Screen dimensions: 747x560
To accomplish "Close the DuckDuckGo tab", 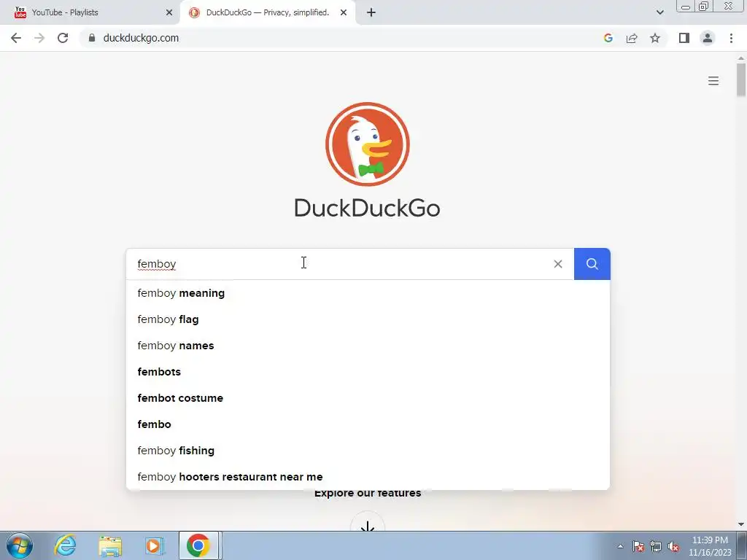I will tap(344, 13).
